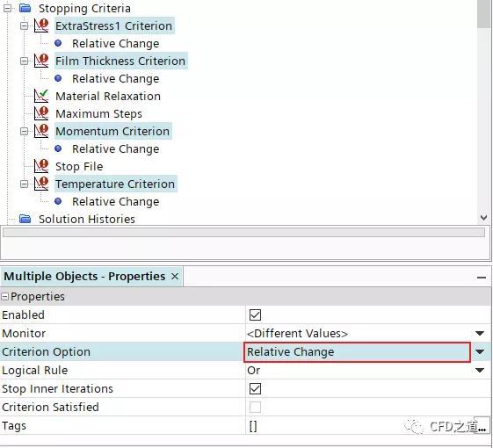The height and width of the screenshot is (448, 493).
Task: Select the Momentum Criterion tree item
Action: (112, 131)
